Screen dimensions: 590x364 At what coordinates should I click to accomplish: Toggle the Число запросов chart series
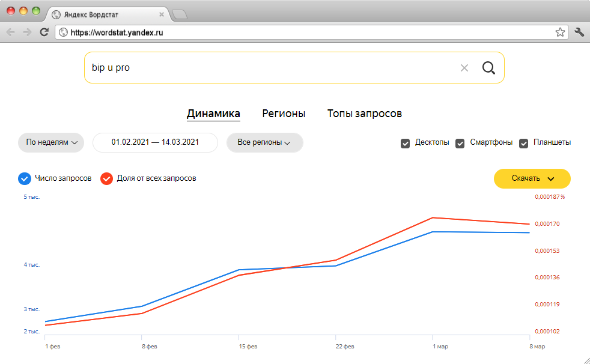pyautogui.click(x=25, y=178)
